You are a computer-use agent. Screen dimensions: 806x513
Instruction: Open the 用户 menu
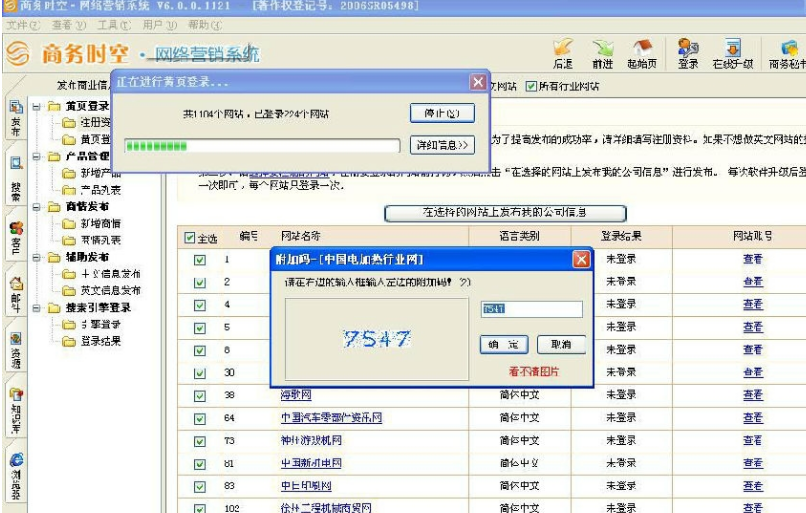[159, 25]
